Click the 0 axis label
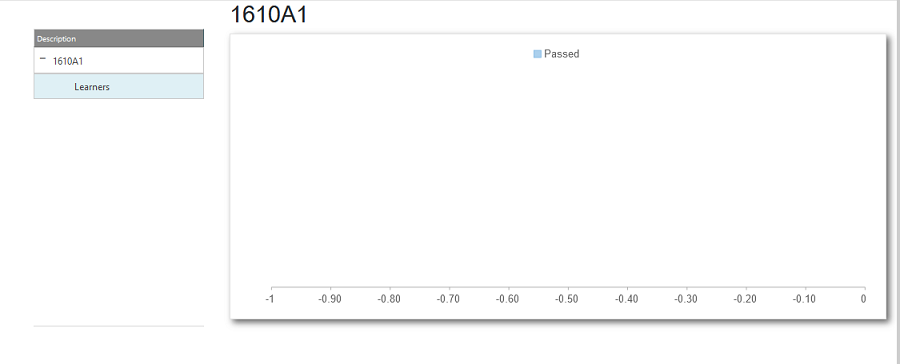The height and width of the screenshot is (364, 900). 863,299
